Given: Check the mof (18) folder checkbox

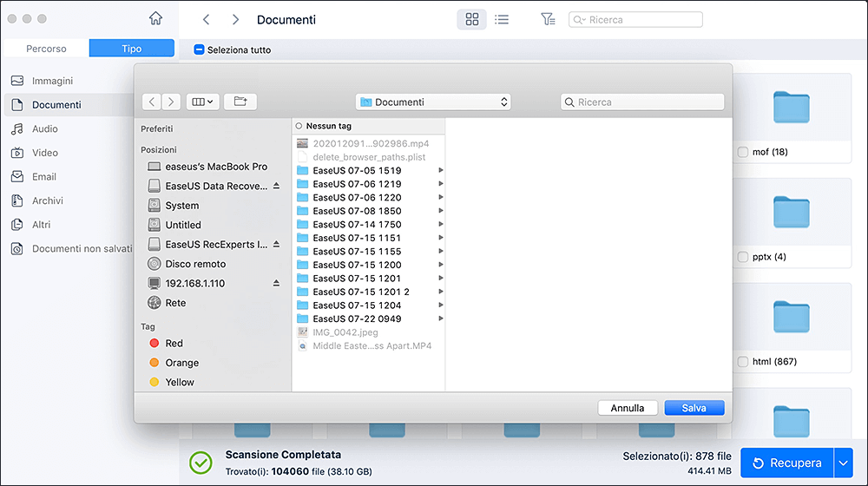Looking at the screenshot, I should tap(743, 152).
